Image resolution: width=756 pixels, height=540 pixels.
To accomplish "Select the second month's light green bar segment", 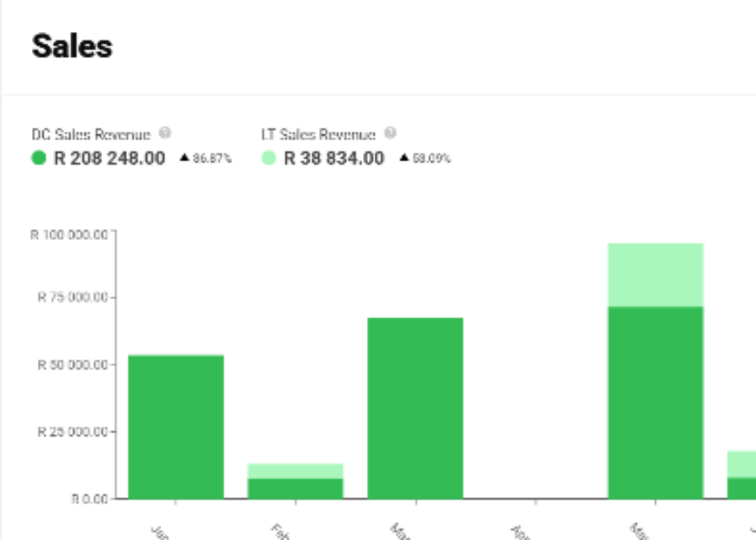I will [295, 470].
